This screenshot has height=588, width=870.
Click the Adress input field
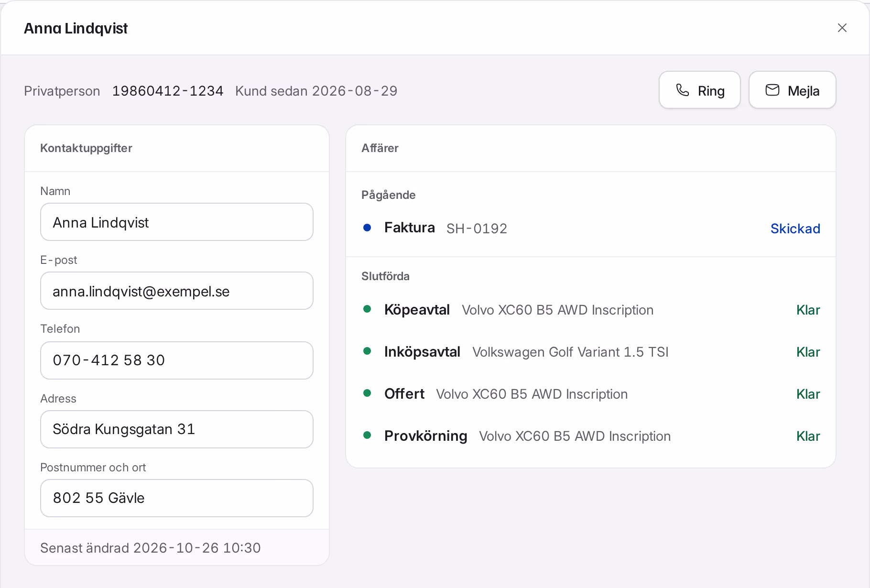pyautogui.click(x=177, y=429)
